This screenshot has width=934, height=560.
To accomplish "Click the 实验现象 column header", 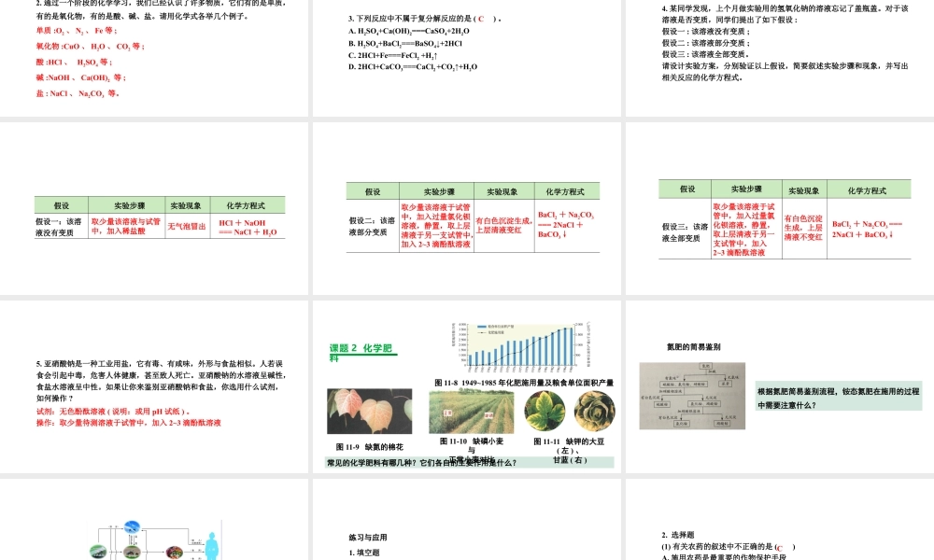I will click(187, 204).
